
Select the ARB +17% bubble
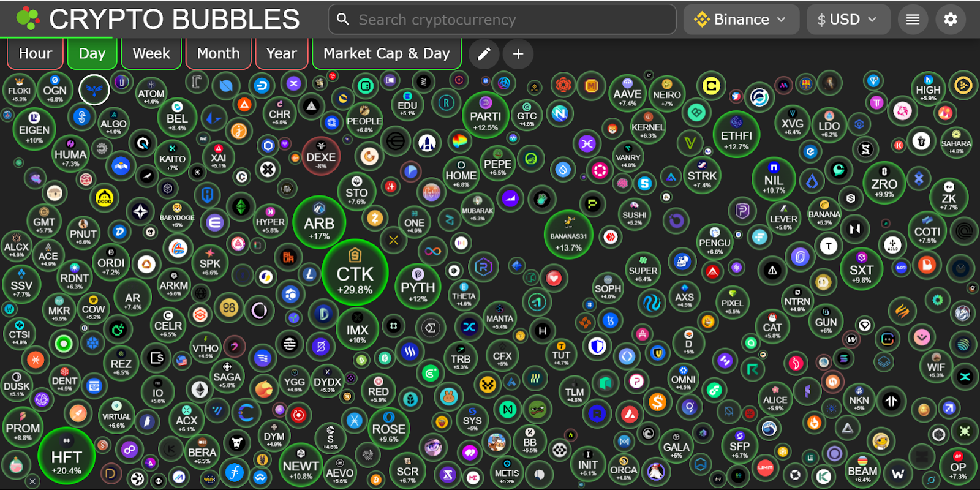tap(319, 224)
